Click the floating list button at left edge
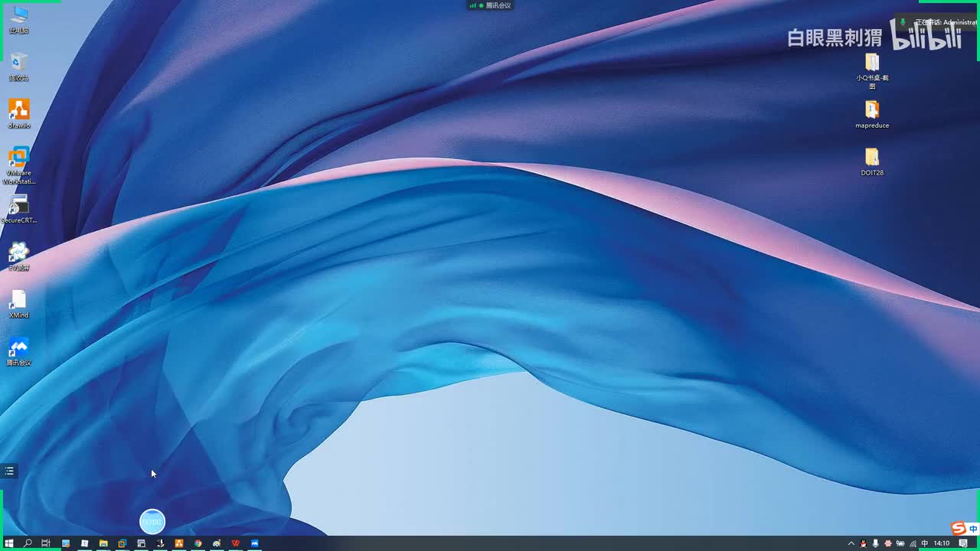This screenshot has width=980, height=551. pos(9,471)
